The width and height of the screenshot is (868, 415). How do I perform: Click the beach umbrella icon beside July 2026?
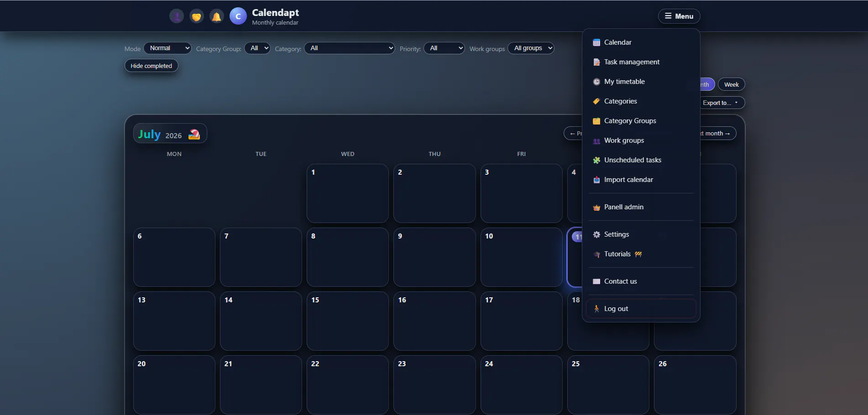(194, 134)
